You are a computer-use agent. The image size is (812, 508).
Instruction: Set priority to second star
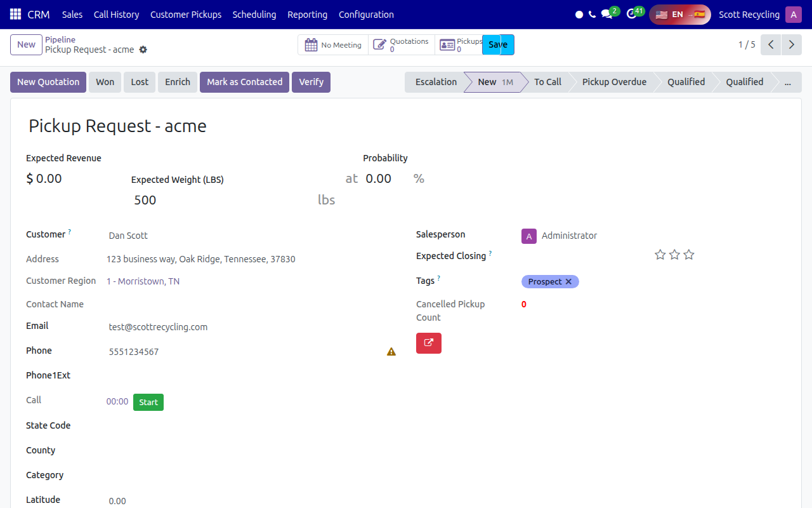coord(674,255)
